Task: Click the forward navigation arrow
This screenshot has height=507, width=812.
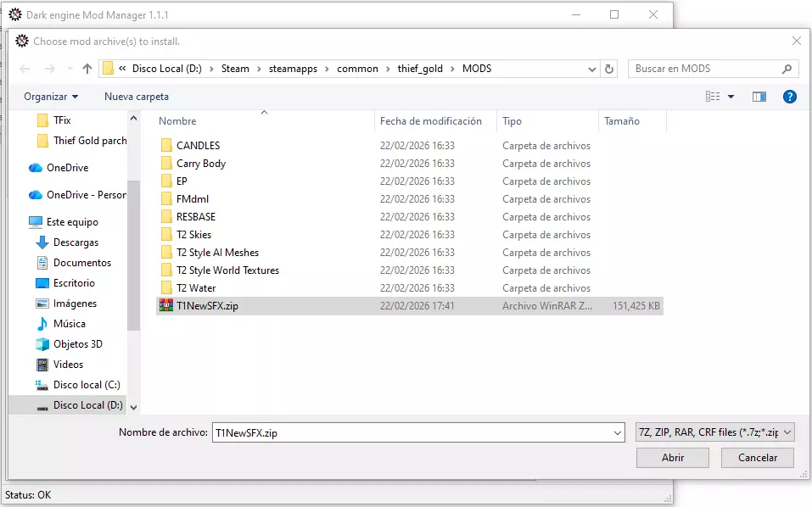Action: (50, 69)
